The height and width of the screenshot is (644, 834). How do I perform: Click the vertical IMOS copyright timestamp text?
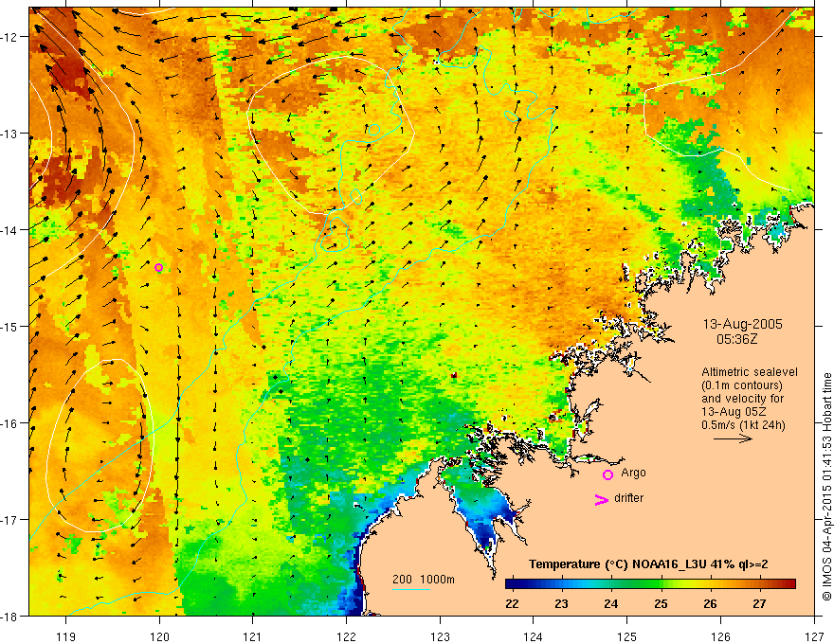coord(826,488)
